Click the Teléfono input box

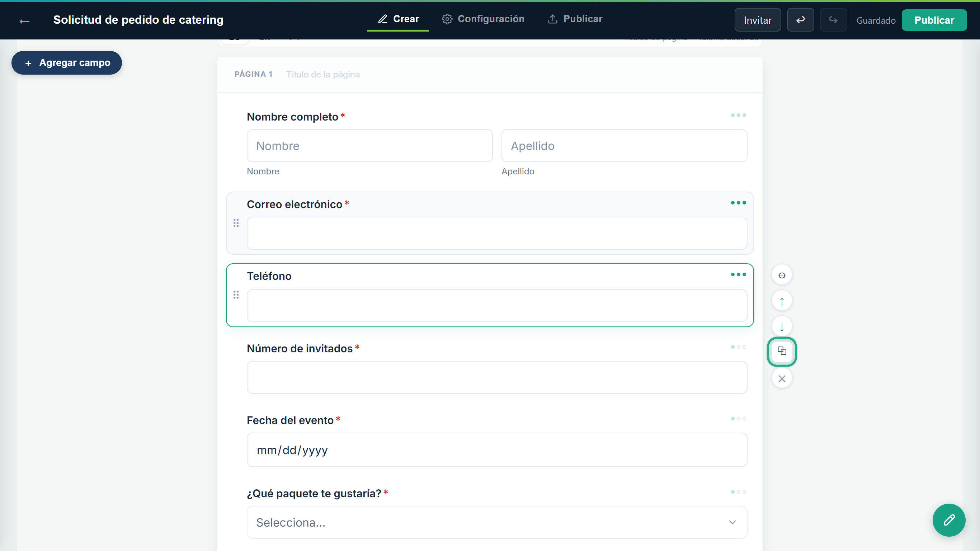pyautogui.click(x=497, y=306)
